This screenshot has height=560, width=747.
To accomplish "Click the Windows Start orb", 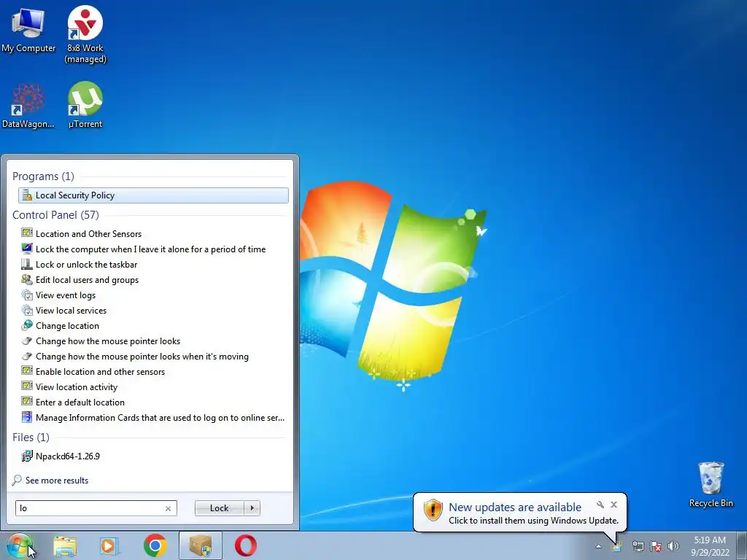I will click(x=20, y=545).
